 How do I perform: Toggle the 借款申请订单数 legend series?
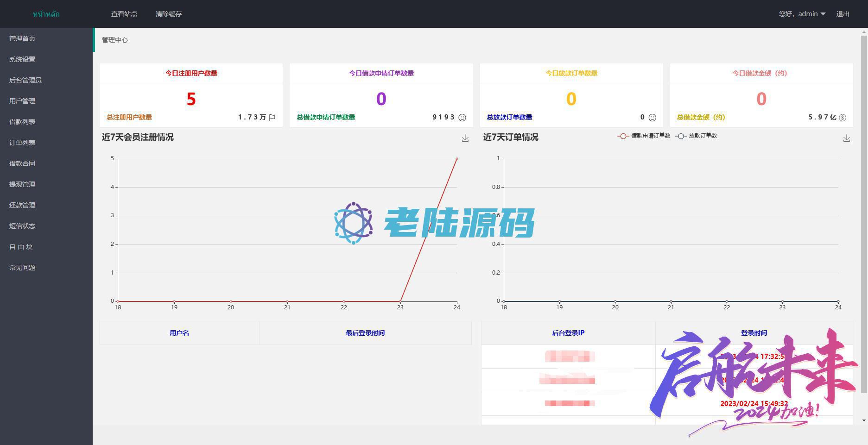point(644,136)
